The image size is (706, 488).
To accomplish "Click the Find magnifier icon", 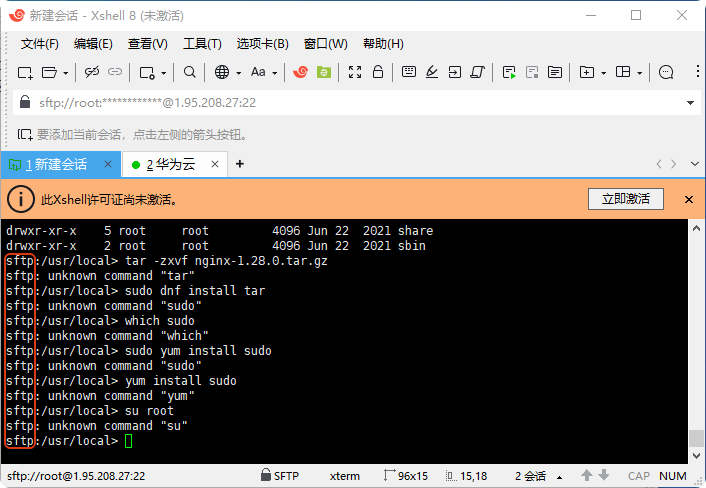I will 190,72.
